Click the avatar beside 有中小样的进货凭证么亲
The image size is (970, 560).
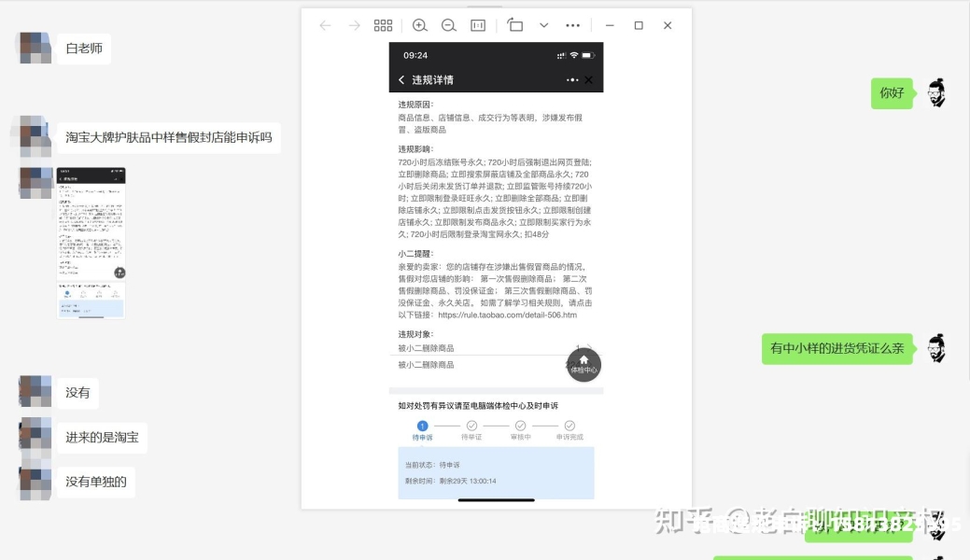click(937, 348)
